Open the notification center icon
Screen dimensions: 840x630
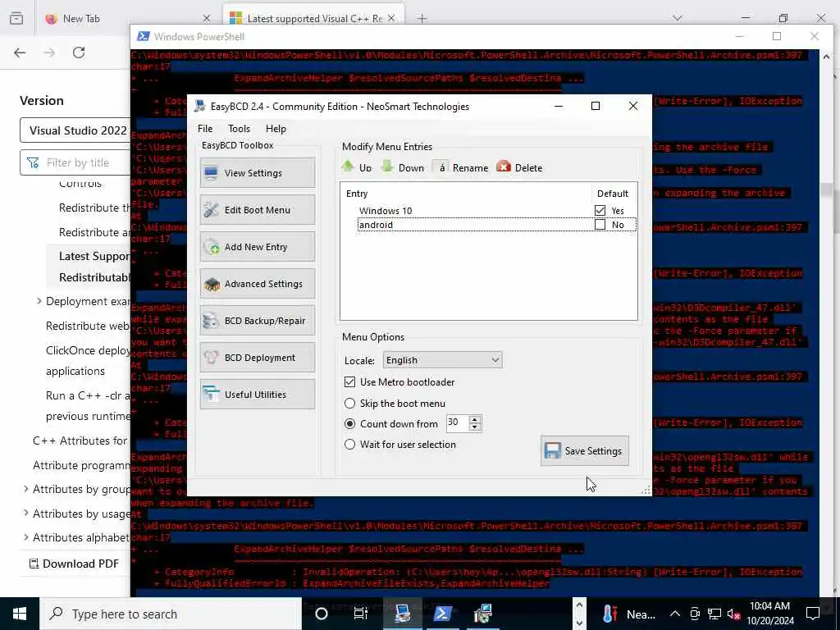pos(813,614)
